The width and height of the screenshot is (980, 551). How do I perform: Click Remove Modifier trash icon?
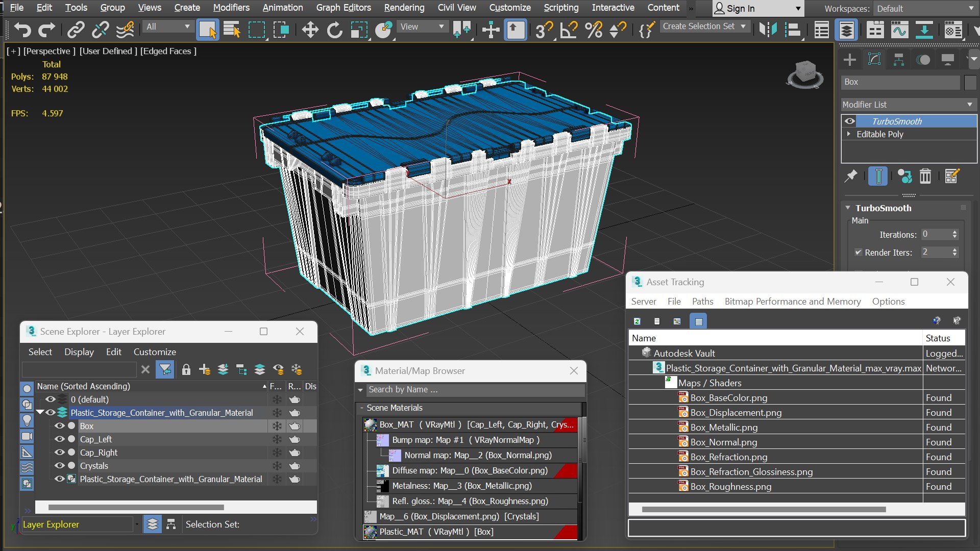tap(925, 177)
